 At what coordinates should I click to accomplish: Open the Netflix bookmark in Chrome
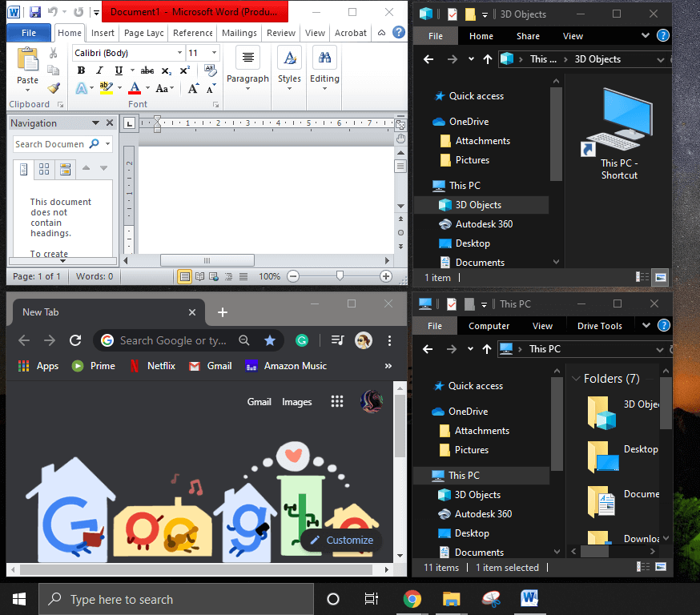tap(157, 366)
